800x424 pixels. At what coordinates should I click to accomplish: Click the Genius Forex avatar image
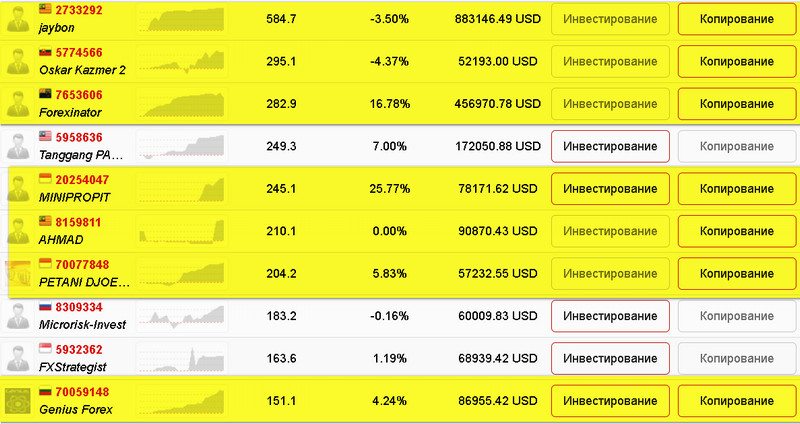19,401
